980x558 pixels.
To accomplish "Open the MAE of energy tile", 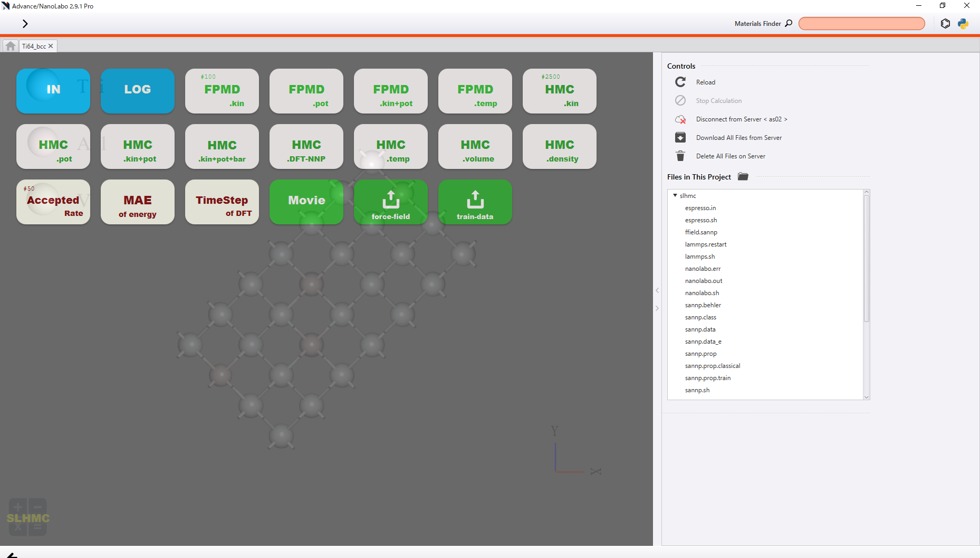I will [x=138, y=202].
